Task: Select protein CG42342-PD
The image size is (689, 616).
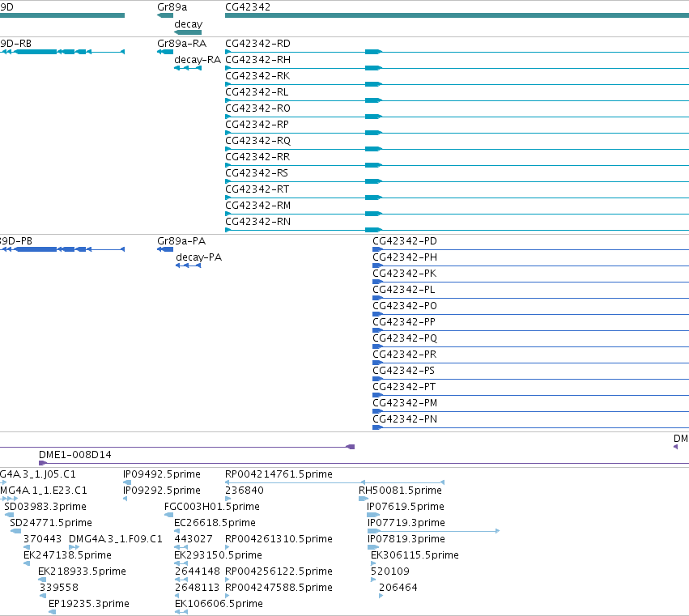Action: pyautogui.click(x=405, y=242)
